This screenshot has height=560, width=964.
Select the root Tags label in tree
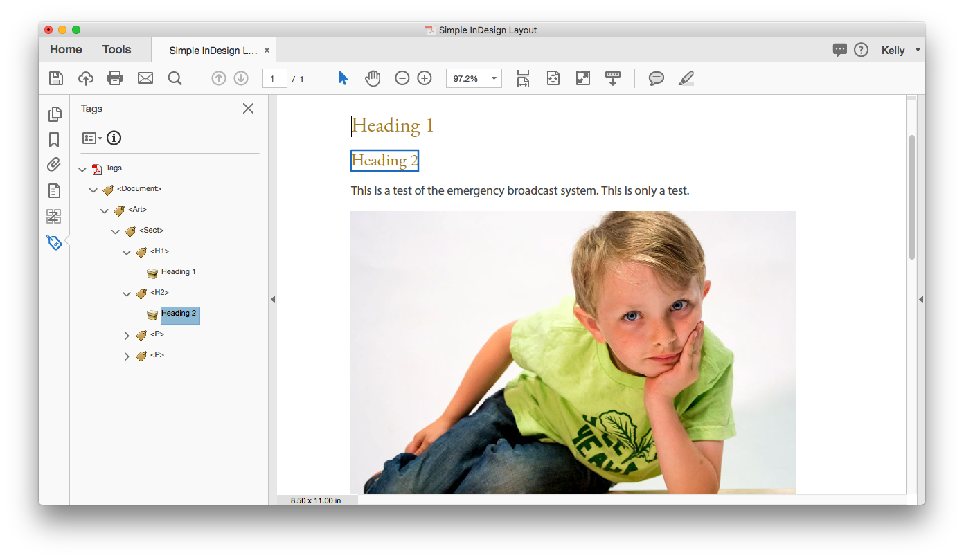tap(114, 168)
